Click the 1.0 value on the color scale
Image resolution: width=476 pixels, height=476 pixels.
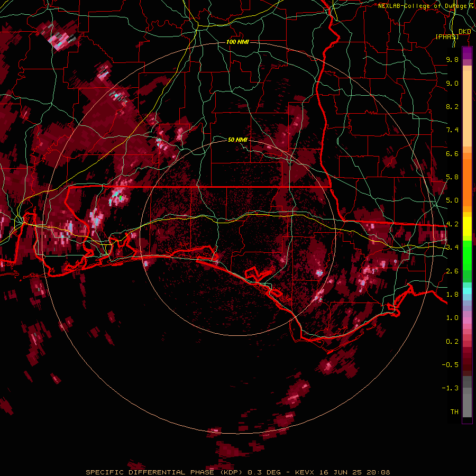click(x=452, y=318)
